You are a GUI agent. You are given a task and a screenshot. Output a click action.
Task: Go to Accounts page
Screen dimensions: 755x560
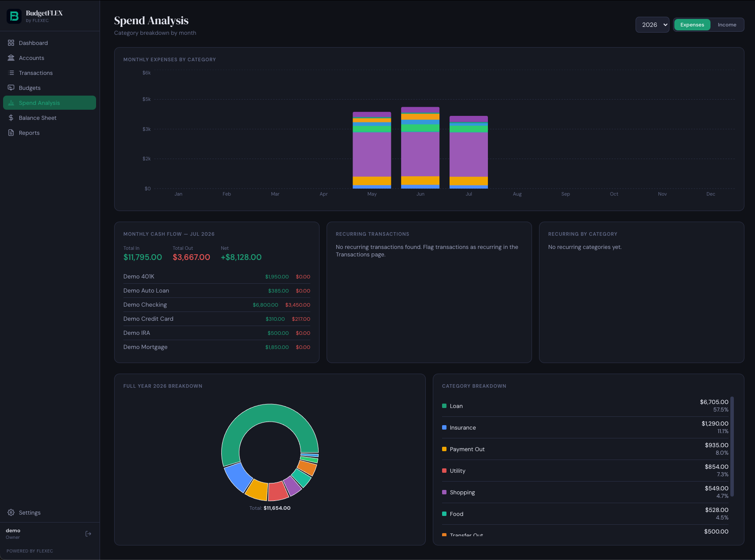click(x=49, y=58)
